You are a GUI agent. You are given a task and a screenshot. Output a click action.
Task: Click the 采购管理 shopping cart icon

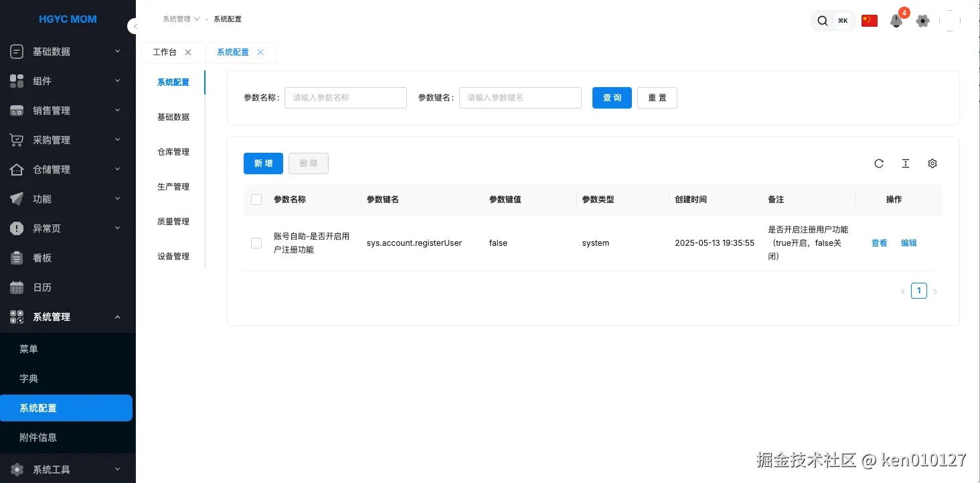pyautogui.click(x=17, y=140)
